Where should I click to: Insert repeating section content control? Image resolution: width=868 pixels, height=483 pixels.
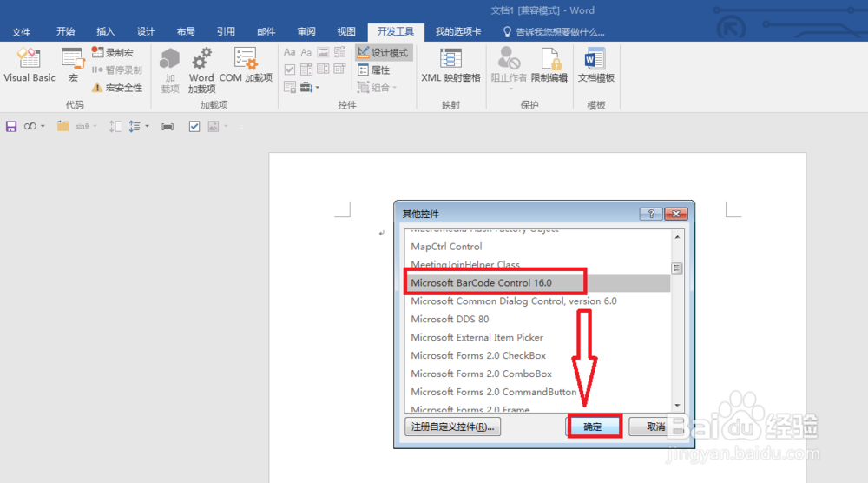tap(290, 87)
